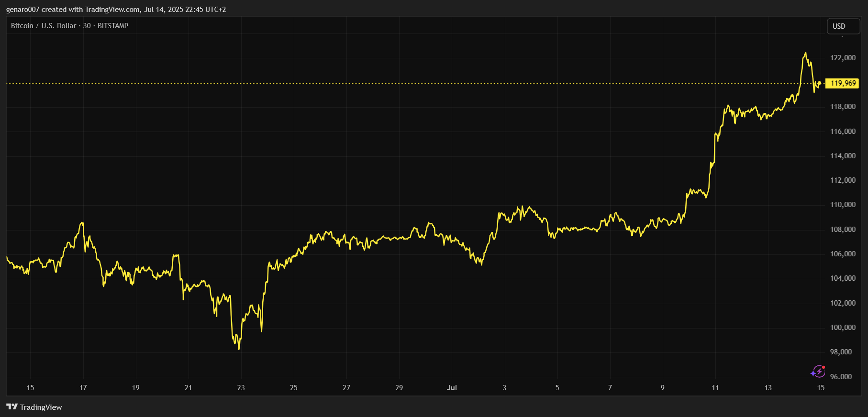Click the 119,969 current price label
The width and height of the screenshot is (868, 417).
point(843,83)
